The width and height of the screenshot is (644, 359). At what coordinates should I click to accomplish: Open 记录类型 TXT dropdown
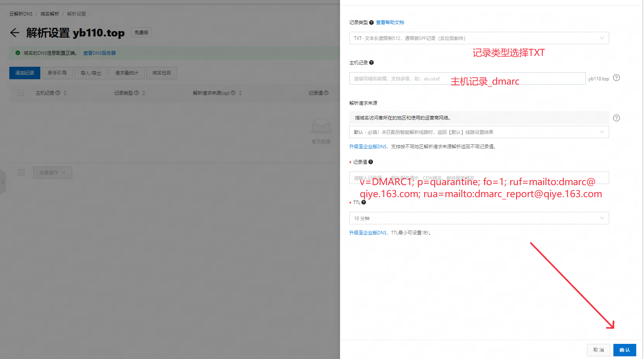479,38
